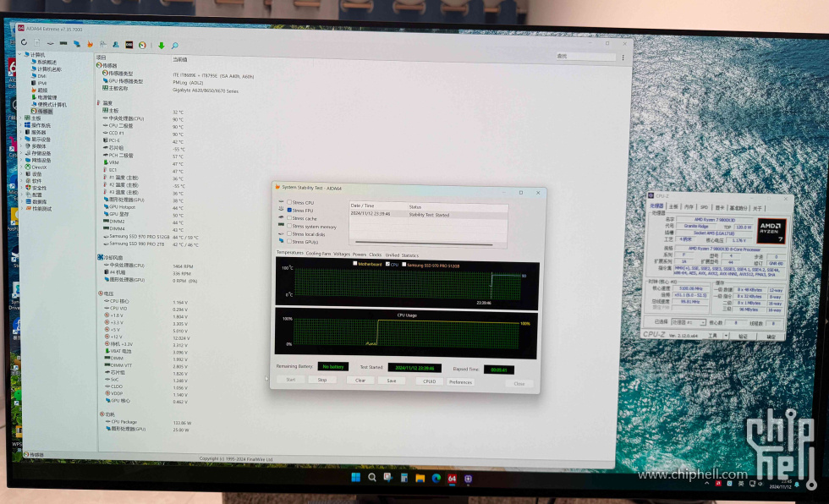Viewport: 829px width, 504px height.
Task: Click the black OSD panel icon in AIDA64 toolbar
Action: [129, 45]
